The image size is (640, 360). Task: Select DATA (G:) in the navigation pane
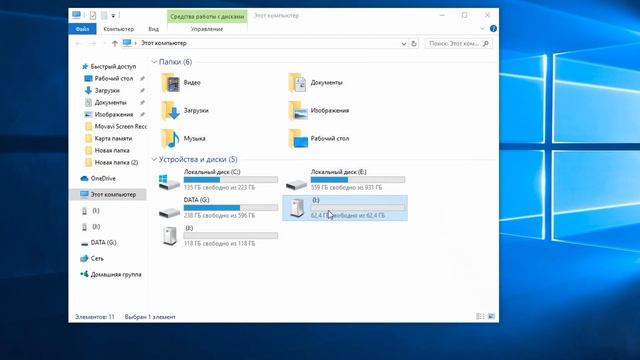pyautogui.click(x=98, y=242)
